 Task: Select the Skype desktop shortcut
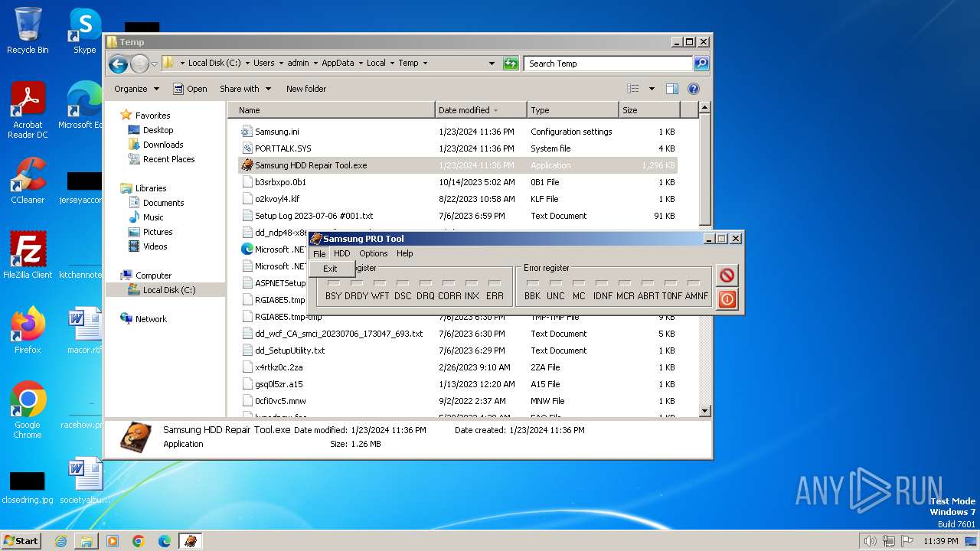coord(84,31)
